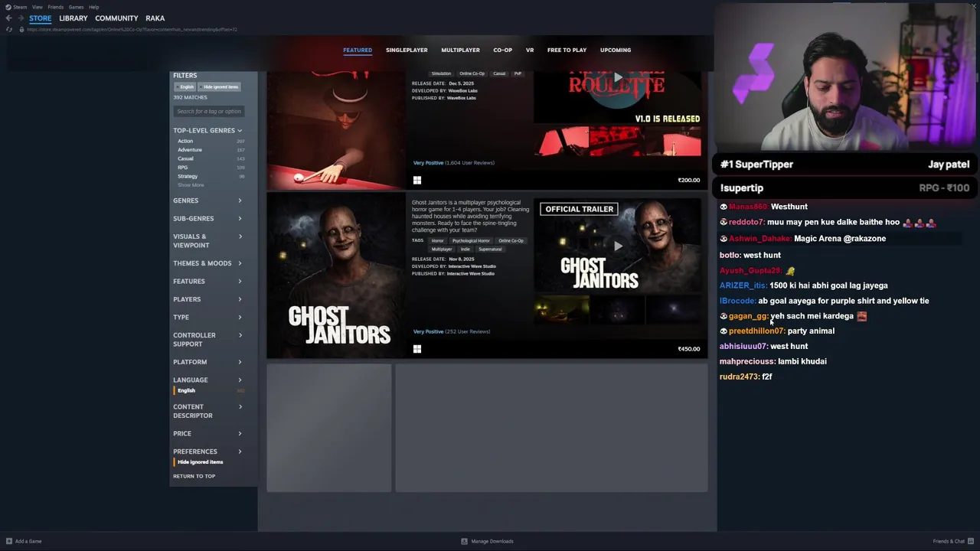Image resolution: width=980 pixels, height=551 pixels.
Task: Click the Supernatural tag on Ghost Janitors
Action: tap(490, 249)
